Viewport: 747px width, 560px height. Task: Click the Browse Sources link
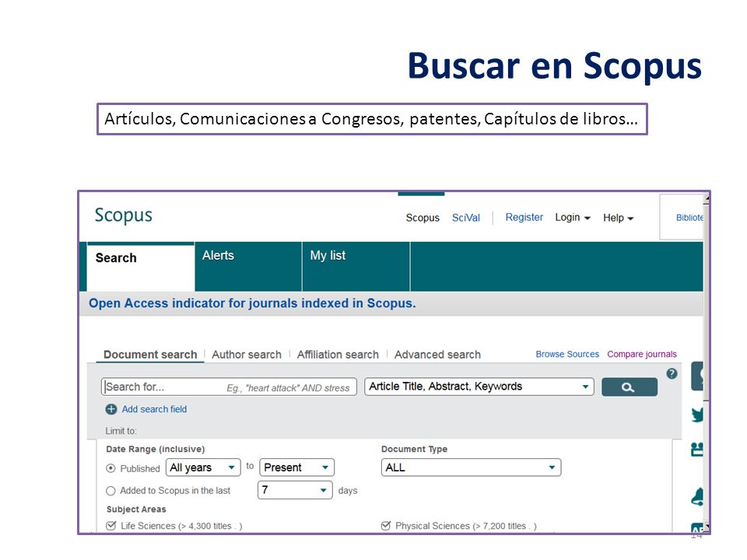coord(567,355)
